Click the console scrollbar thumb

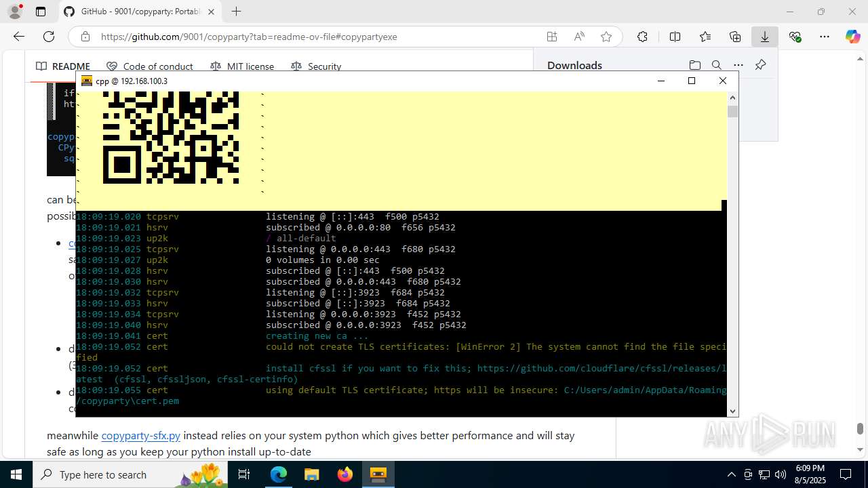(x=732, y=111)
